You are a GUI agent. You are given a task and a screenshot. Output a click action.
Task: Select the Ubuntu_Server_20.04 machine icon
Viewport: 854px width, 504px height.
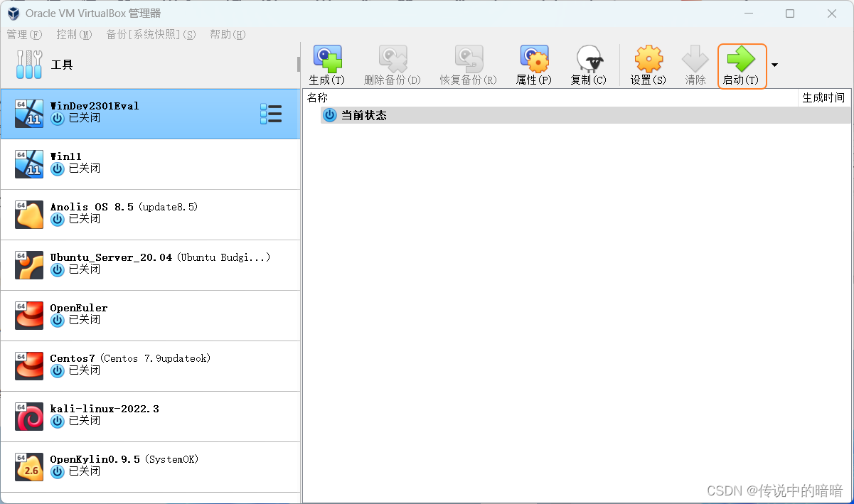tap(29, 264)
